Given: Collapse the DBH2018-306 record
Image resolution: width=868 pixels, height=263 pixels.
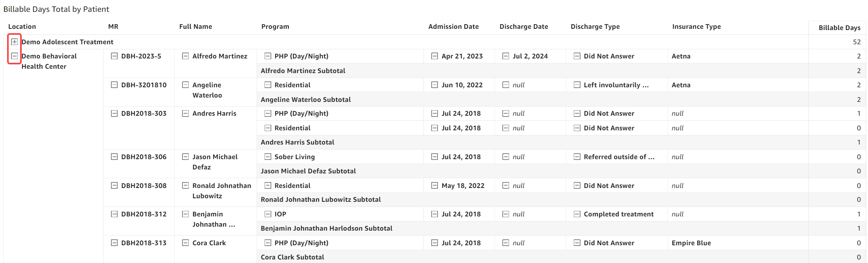Looking at the screenshot, I should [114, 157].
